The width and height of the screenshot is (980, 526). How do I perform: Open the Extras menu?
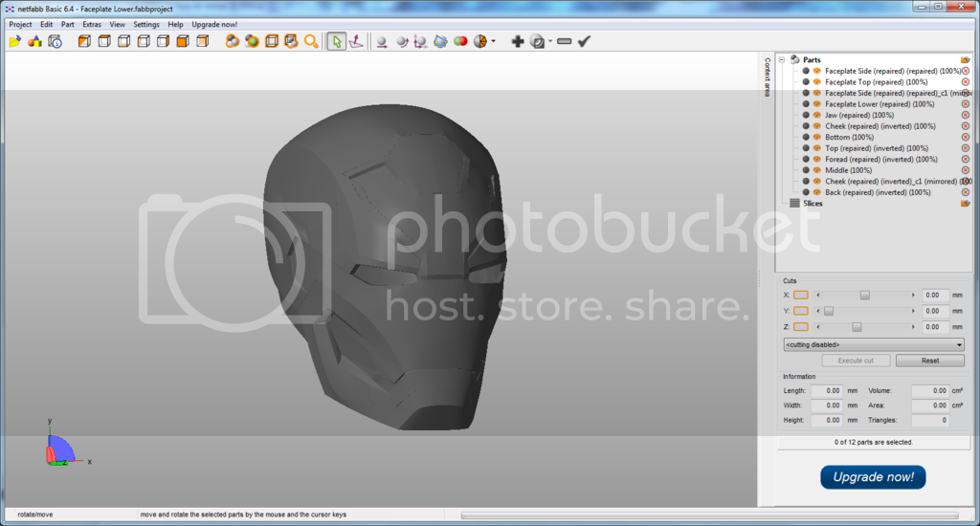pyautogui.click(x=91, y=24)
